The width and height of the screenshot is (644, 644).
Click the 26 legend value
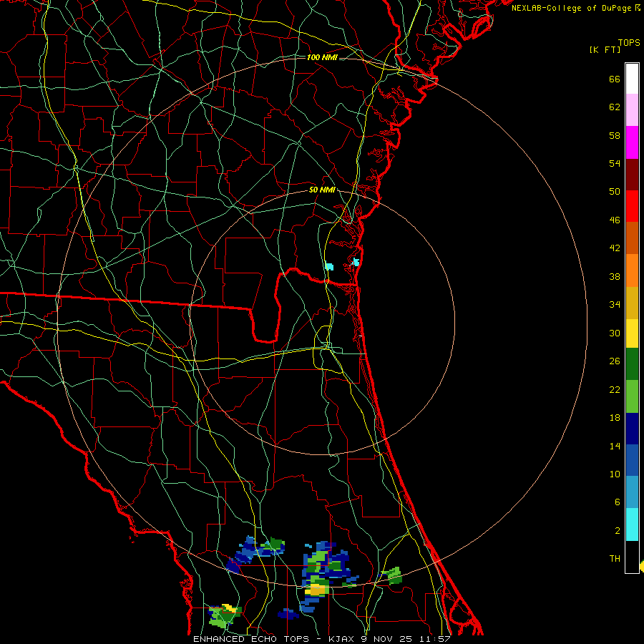click(x=615, y=361)
